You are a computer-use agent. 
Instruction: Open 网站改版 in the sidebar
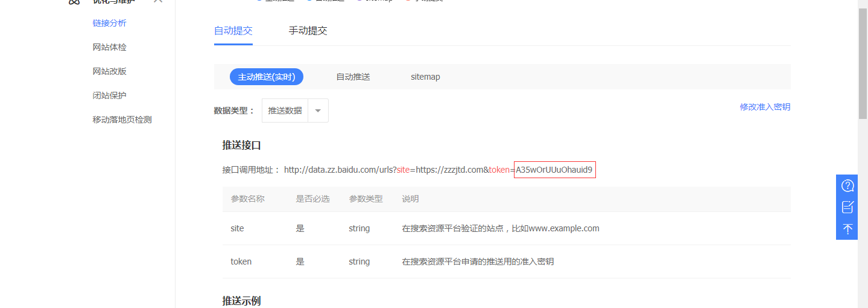click(x=109, y=71)
